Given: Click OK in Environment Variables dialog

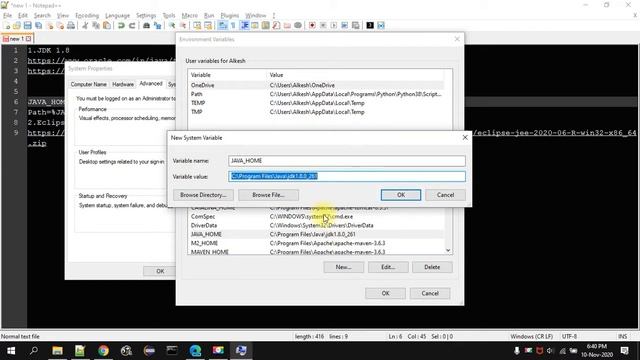Looking at the screenshot, I should [385, 293].
